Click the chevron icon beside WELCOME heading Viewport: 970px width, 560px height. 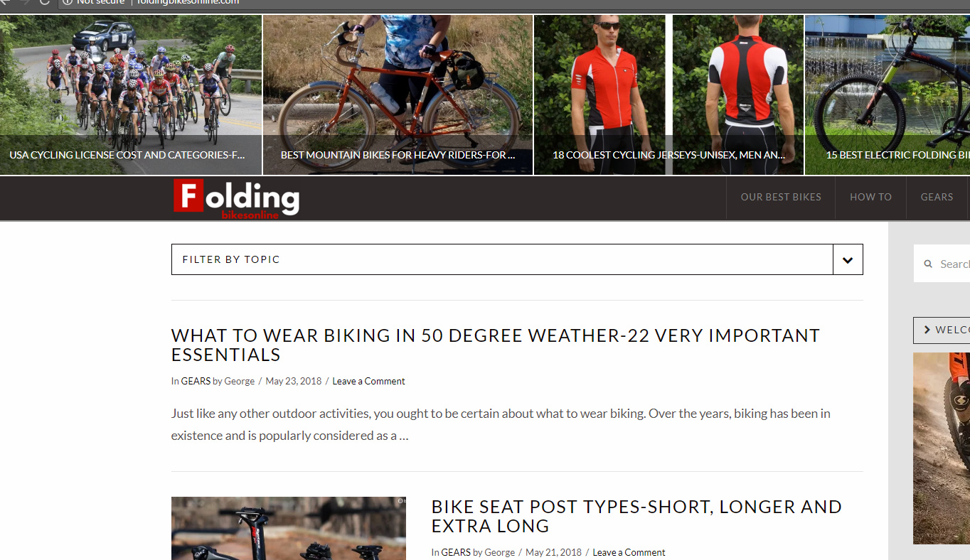927,330
